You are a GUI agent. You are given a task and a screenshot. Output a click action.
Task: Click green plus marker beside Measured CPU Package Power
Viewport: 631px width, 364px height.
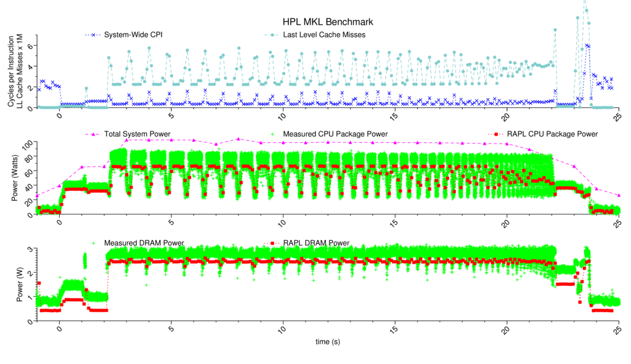pyautogui.click(x=273, y=134)
